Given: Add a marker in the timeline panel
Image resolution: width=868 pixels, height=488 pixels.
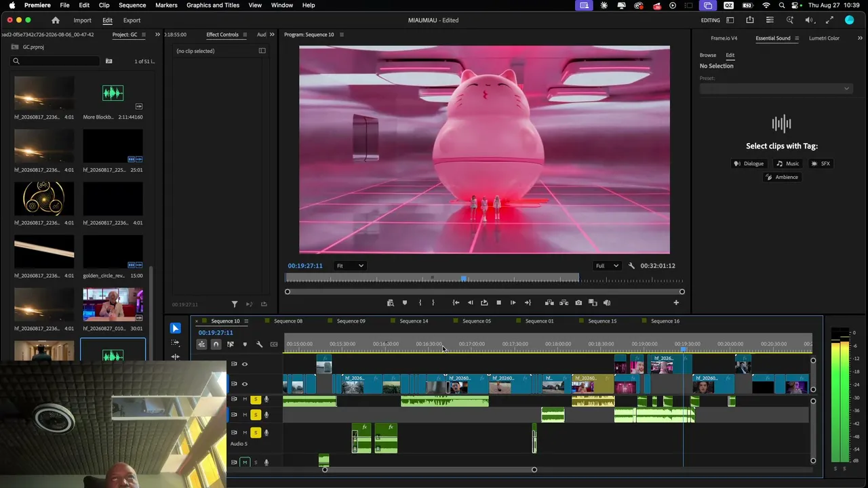Looking at the screenshot, I should coord(245,344).
